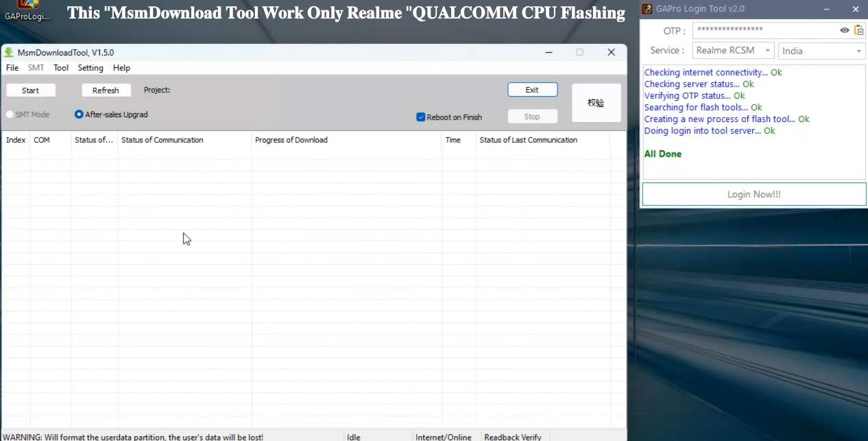868x441 pixels.
Task: Click the Progress of Download column header
Action: [x=347, y=140]
